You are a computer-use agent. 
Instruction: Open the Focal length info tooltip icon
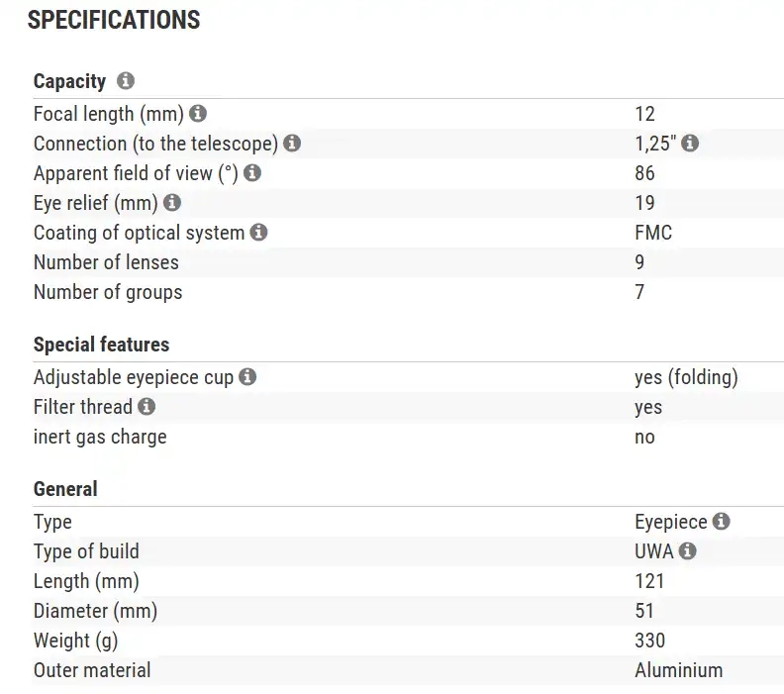click(x=198, y=114)
